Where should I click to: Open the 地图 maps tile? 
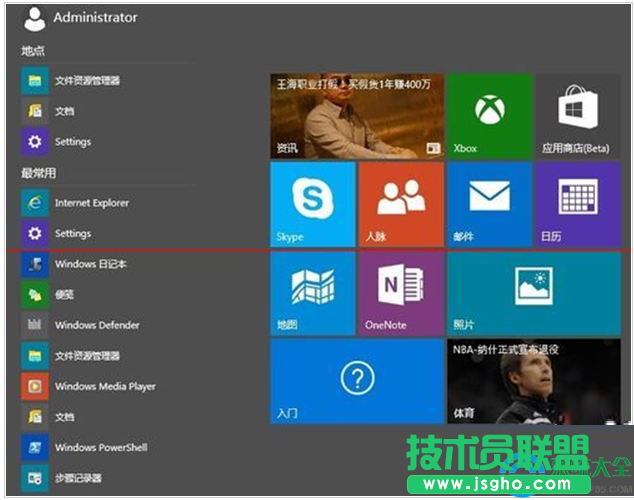313,293
